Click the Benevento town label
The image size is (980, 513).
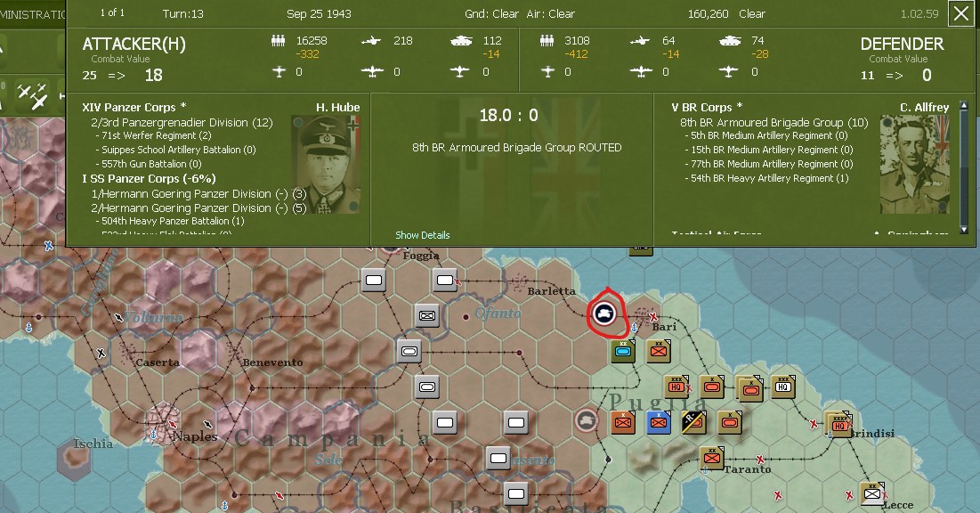pos(272,362)
